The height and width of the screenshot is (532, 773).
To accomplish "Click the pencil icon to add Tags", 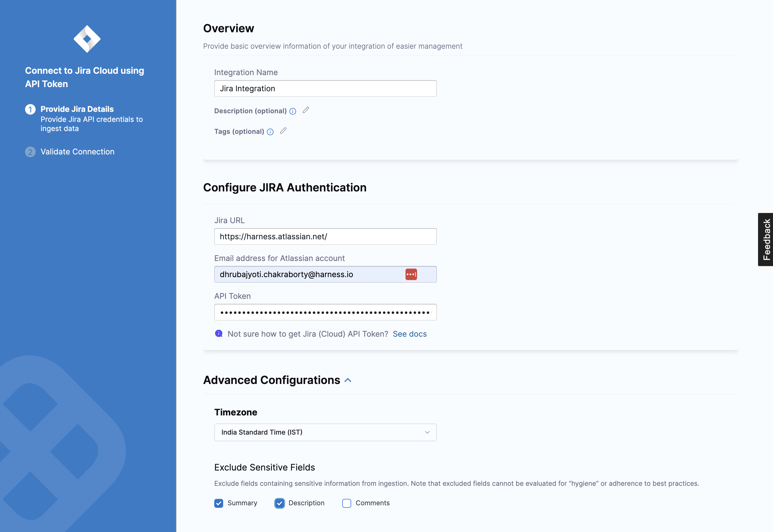I will click(283, 131).
